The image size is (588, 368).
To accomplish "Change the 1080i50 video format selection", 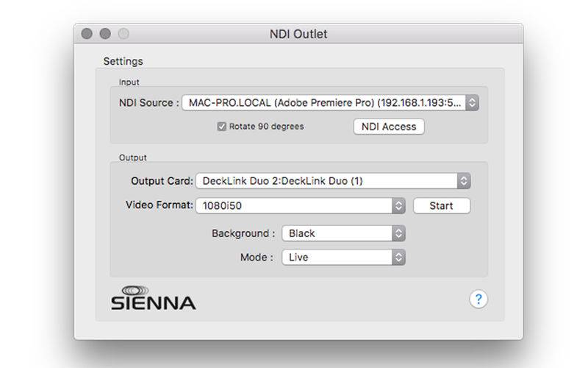I will pos(301,206).
